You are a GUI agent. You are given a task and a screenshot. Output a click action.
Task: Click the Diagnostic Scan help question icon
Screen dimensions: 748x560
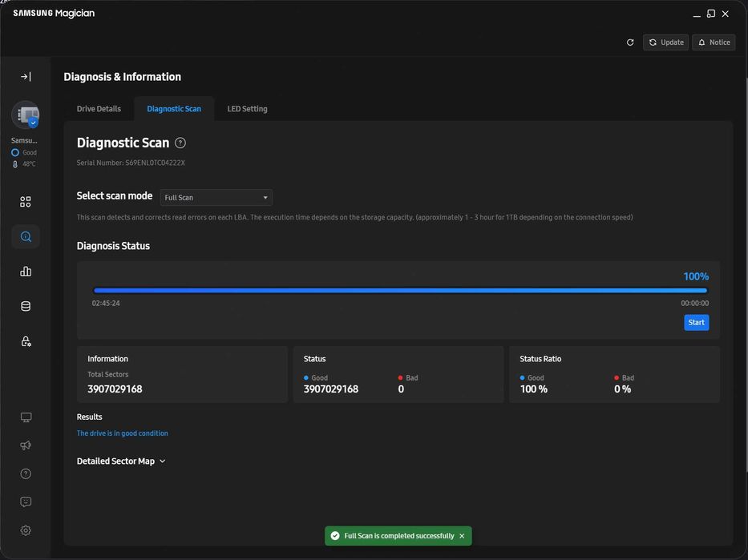(x=180, y=143)
